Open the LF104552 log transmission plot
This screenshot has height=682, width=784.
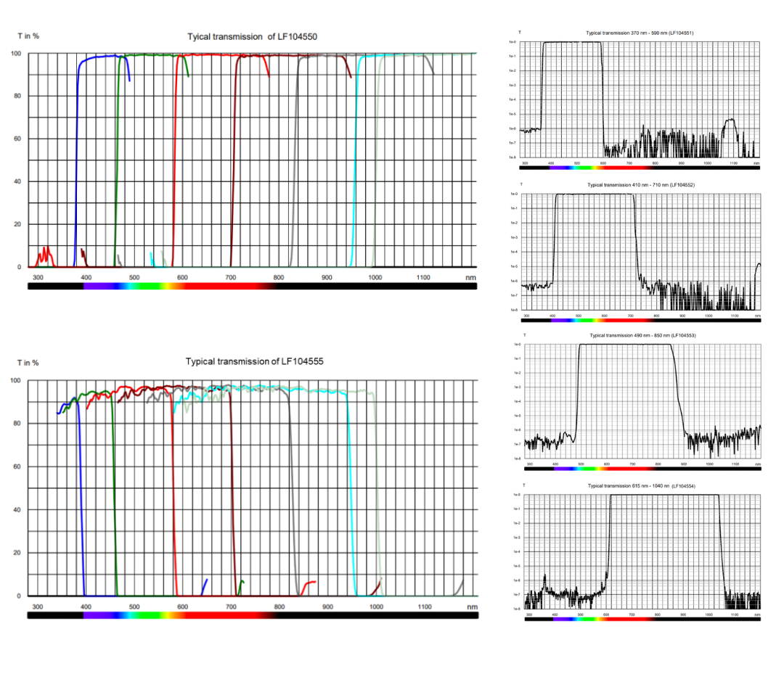pyautogui.click(x=641, y=252)
